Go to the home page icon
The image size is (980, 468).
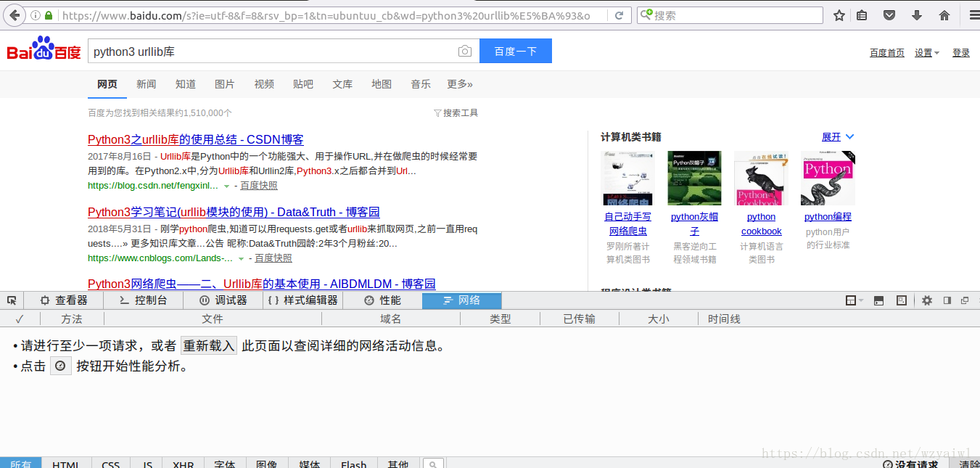(944, 15)
